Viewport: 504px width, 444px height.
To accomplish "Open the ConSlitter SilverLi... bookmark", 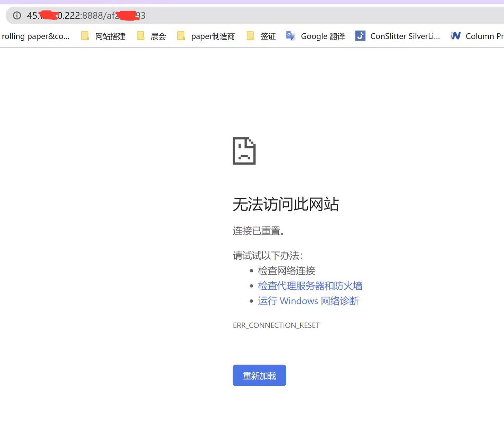I will point(398,36).
